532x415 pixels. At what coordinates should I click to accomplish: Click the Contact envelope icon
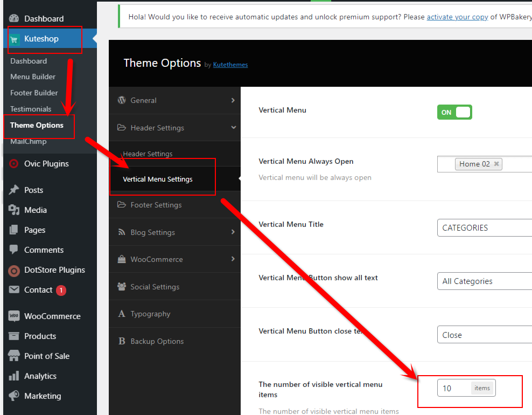pyautogui.click(x=14, y=289)
